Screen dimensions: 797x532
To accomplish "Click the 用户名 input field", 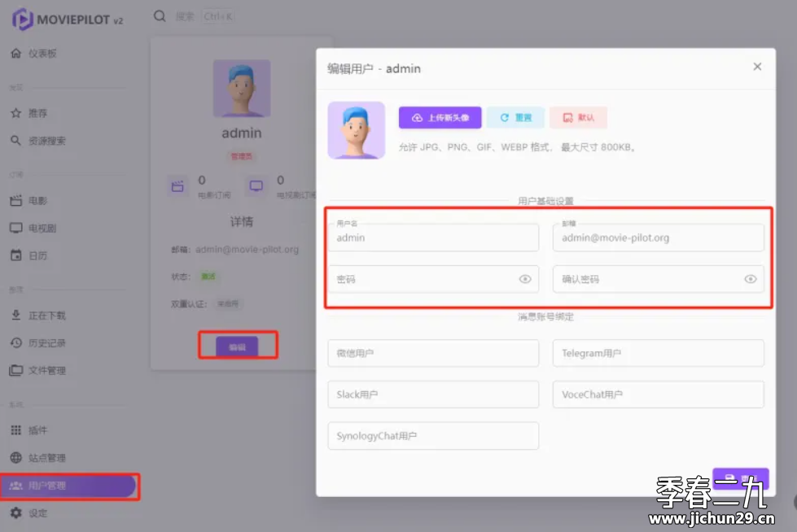I will click(x=433, y=238).
